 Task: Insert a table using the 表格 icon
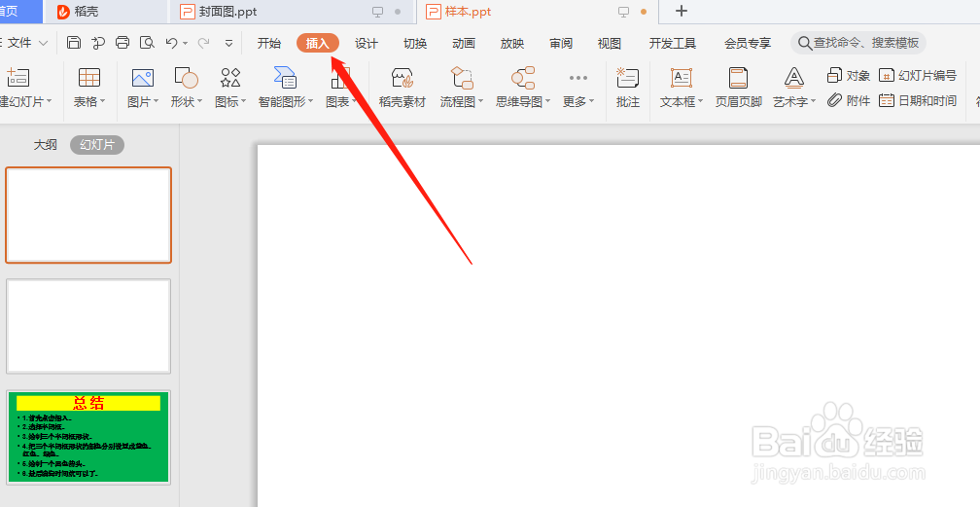point(89,78)
